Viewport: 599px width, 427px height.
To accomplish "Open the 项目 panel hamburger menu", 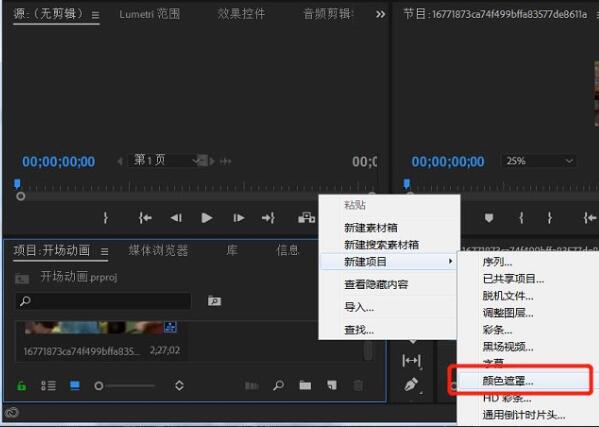I will 104,251.
